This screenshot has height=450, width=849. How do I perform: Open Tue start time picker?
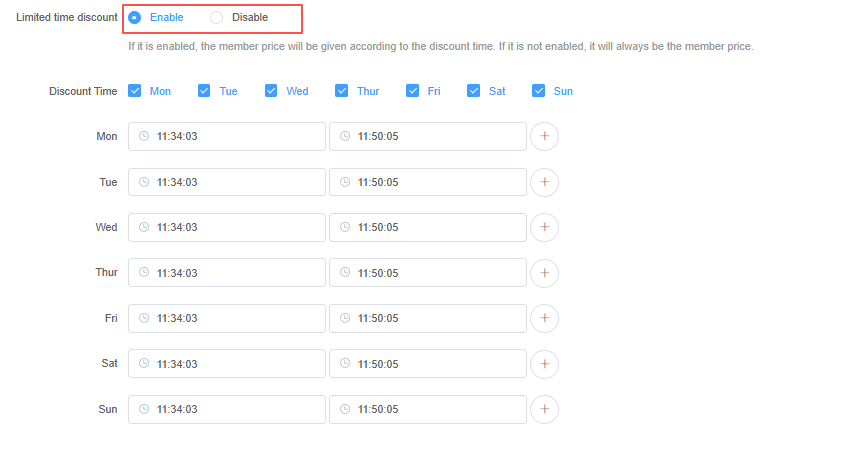coord(227,182)
